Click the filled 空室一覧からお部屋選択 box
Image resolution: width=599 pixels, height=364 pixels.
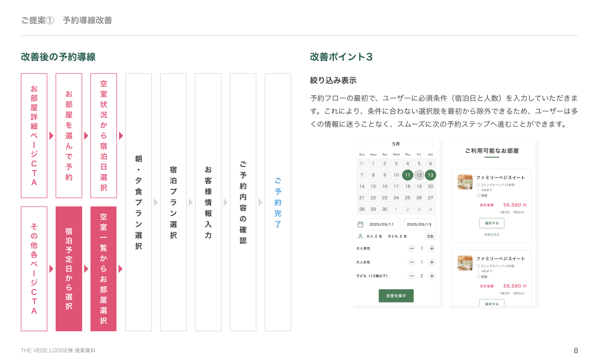[x=103, y=269]
